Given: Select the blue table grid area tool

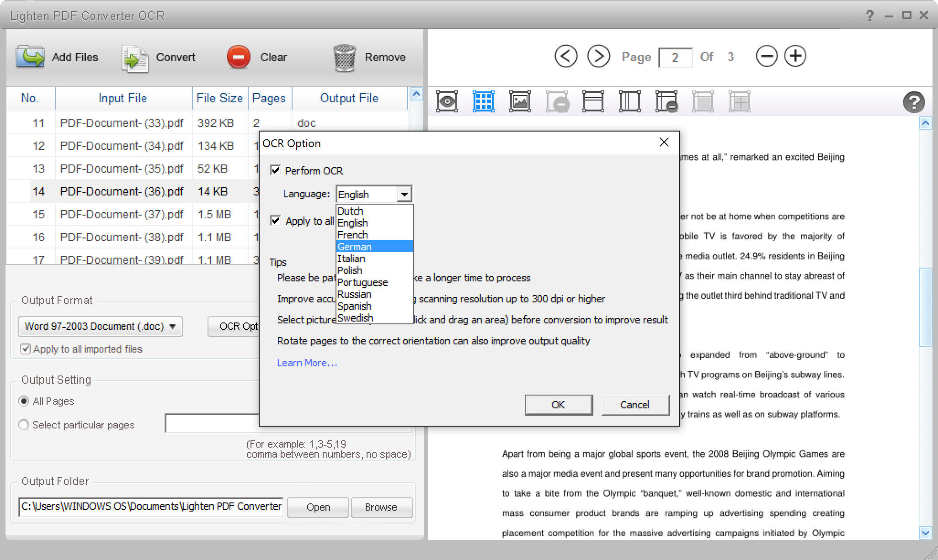Looking at the screenshot, I should pyautogui.click(x=483, y=101).
